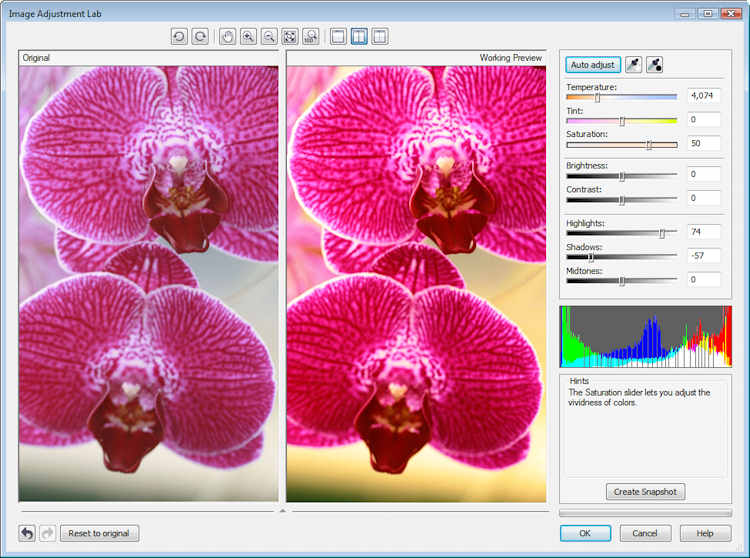
Task: Switch to before and after split preview
Action: click(380, 36)
